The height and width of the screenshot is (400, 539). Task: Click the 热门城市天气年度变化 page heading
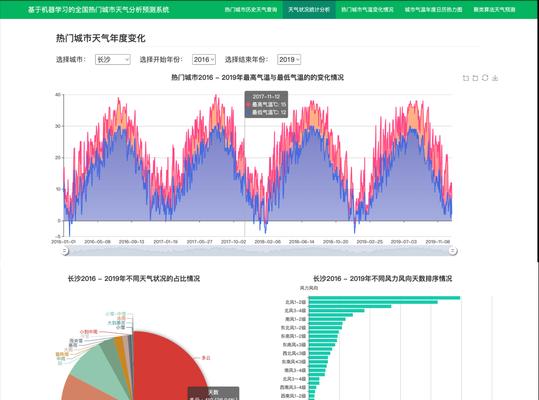(x=101, y=38)
